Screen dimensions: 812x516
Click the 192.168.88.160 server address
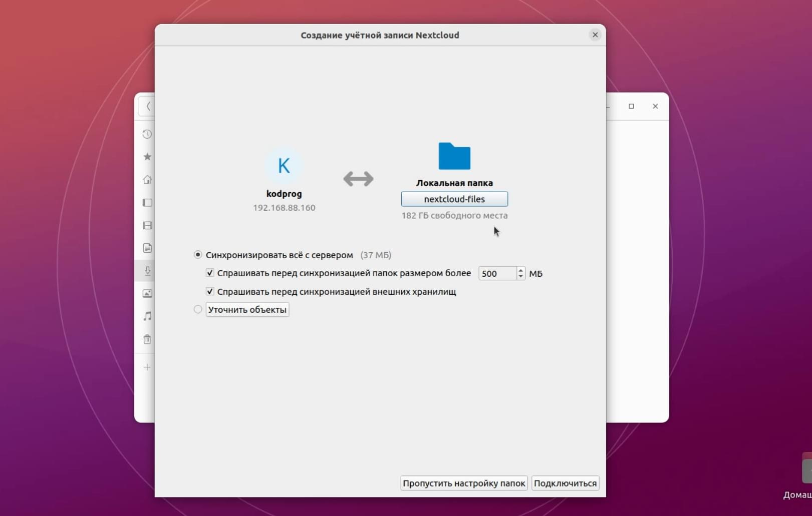coord(284,208)
